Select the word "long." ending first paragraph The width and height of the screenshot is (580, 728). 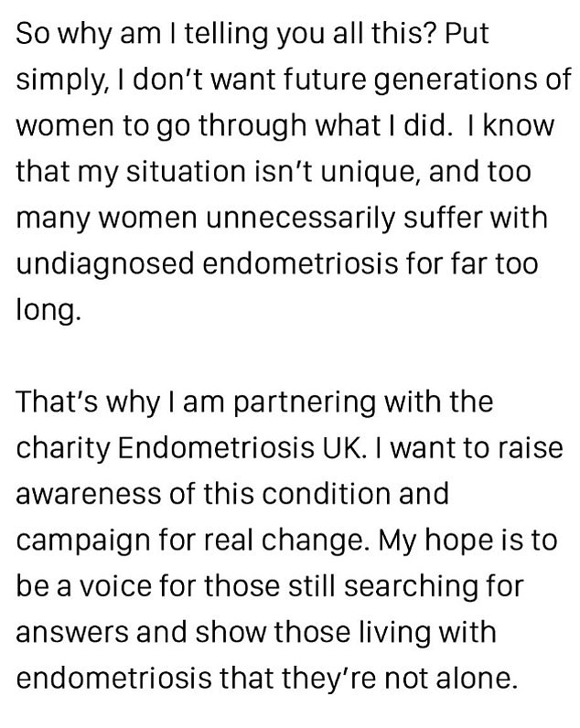48,311
